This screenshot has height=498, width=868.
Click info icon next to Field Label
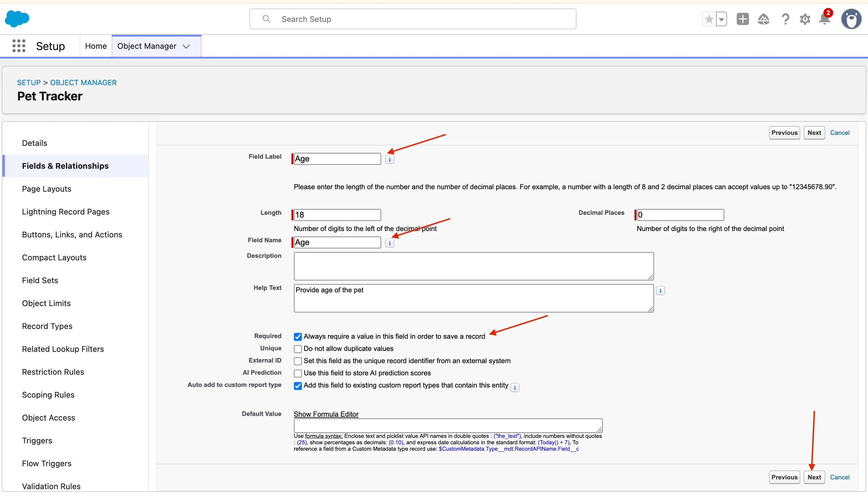coord(389,159)
